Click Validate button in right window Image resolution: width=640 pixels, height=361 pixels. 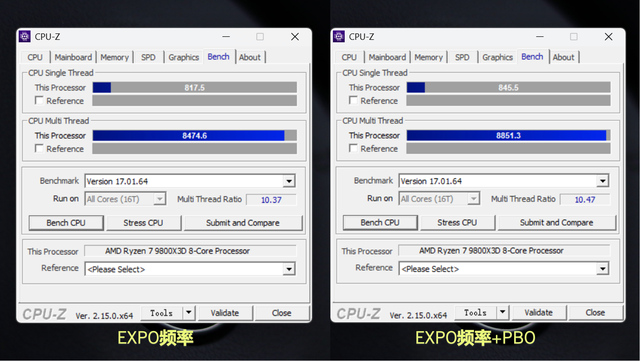[x=539, y=313]
